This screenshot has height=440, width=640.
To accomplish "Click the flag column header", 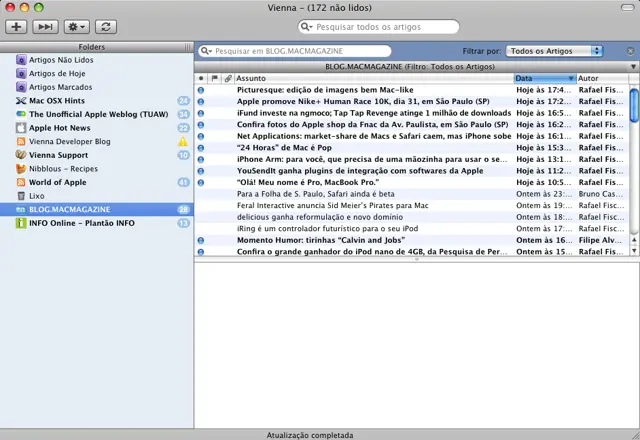I will click(x=214, y=78).
